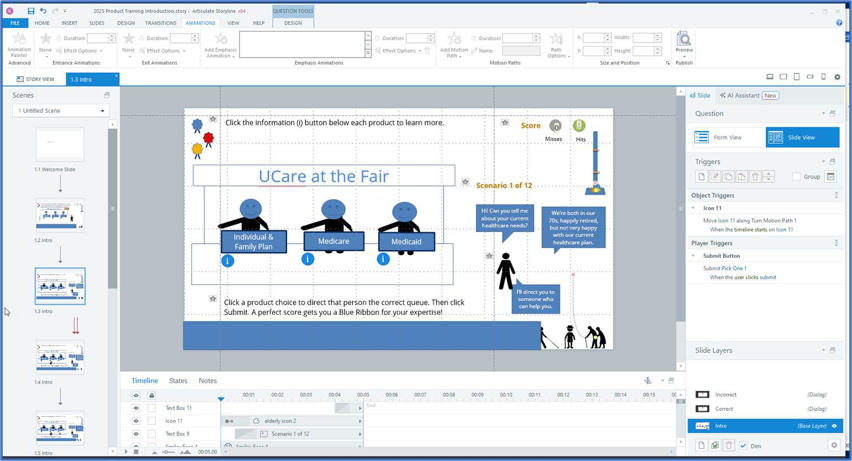
Task: Click the Misses gray score icon
Action: (555, 126)
